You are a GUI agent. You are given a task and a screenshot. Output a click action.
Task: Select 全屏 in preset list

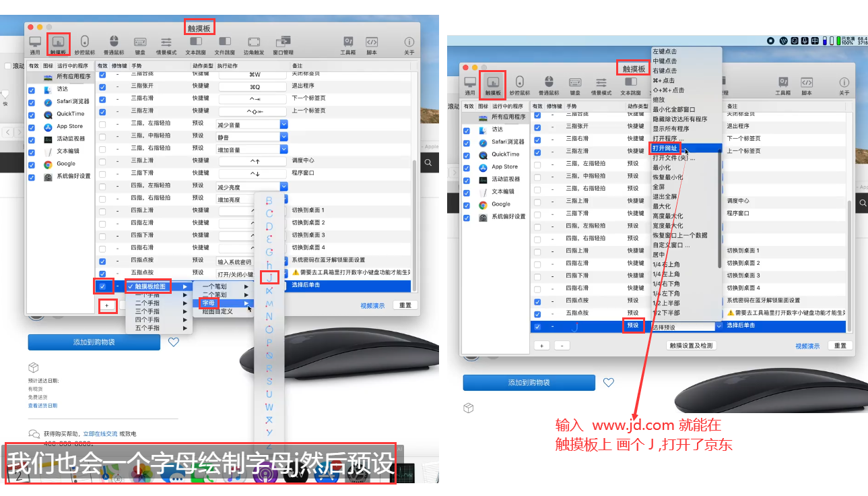click(686, 187)
